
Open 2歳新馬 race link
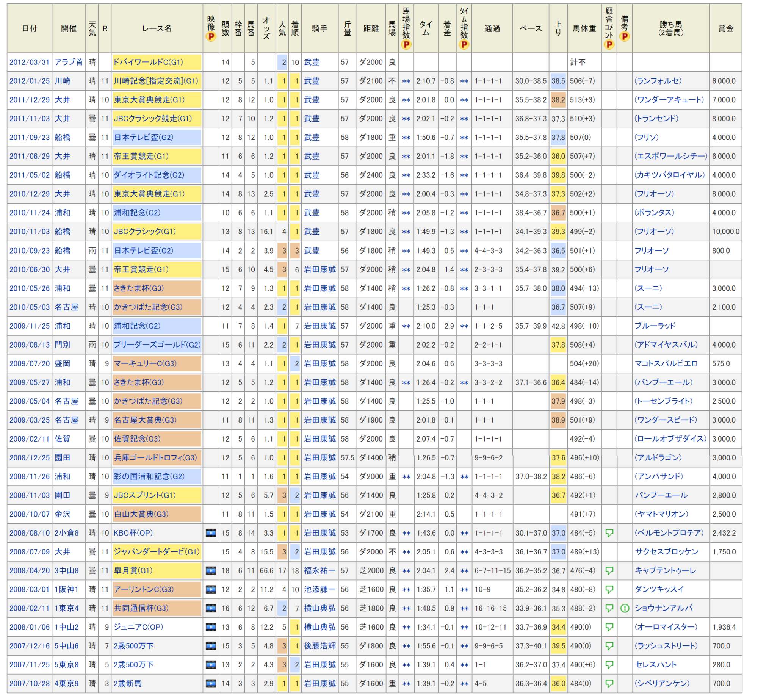tap(128, 683)
